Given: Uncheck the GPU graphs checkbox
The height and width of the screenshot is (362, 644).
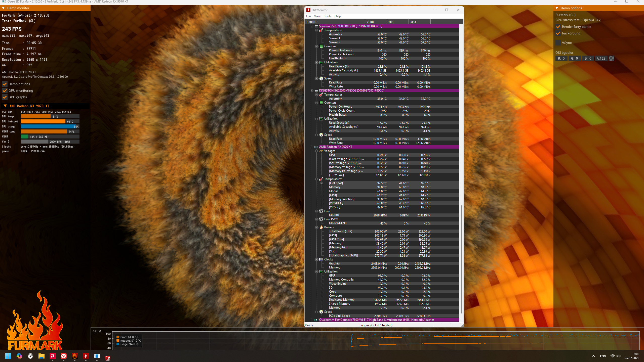Looking at the screenshot, I should click(x=5, y=97).
